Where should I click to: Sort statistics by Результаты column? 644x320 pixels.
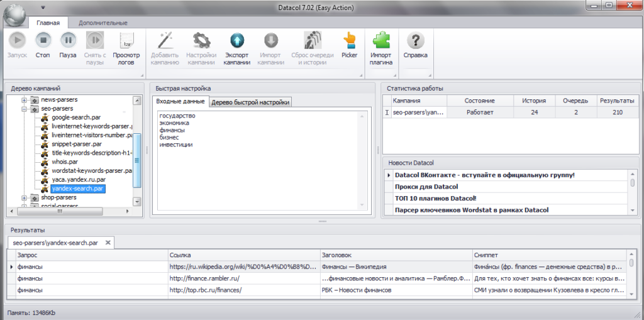point(619,101)
